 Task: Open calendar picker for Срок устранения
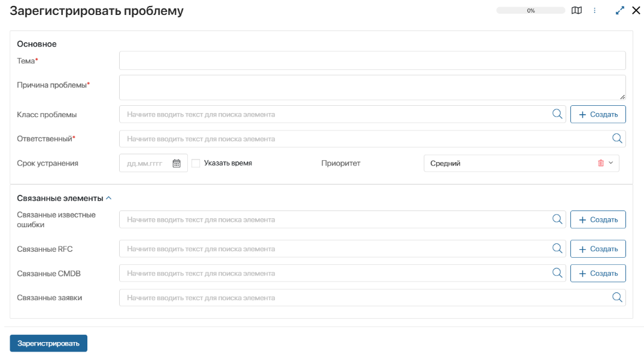point(177,163)
